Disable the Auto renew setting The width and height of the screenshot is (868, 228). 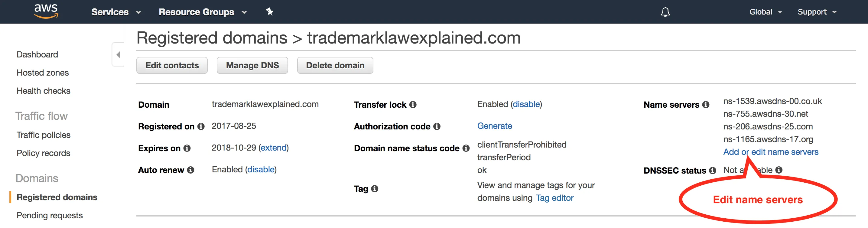click(261, 169)
